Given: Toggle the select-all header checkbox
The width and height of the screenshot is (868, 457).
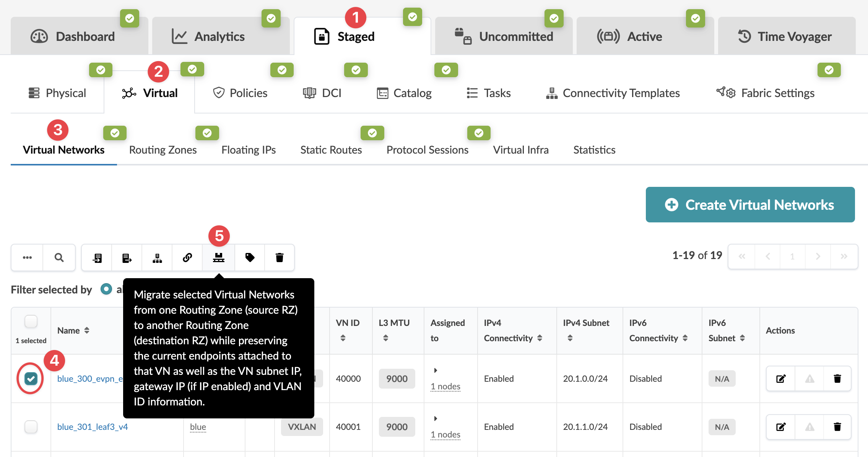Looking at the screenshot, I should point(31,321).
